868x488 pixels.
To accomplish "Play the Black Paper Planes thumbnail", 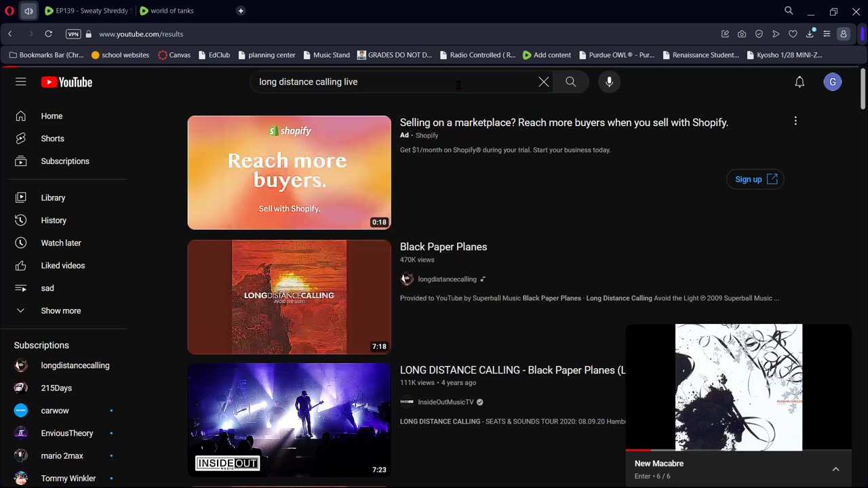I will pos(289,297).
